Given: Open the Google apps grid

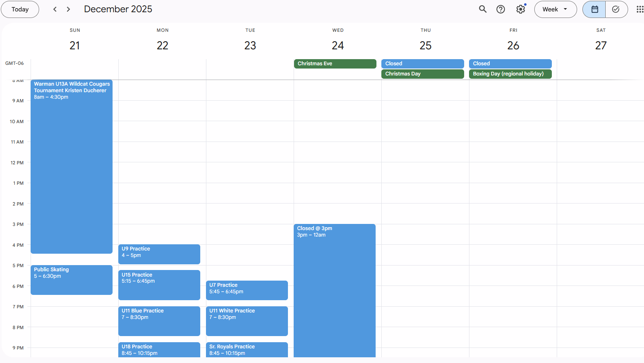Looking at the screenshot, I should 640,9.
